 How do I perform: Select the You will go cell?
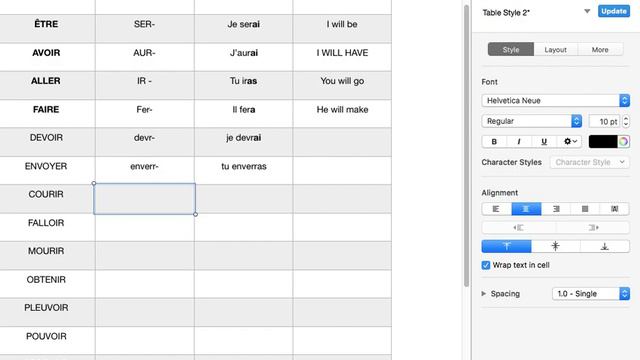coord(342,85)
